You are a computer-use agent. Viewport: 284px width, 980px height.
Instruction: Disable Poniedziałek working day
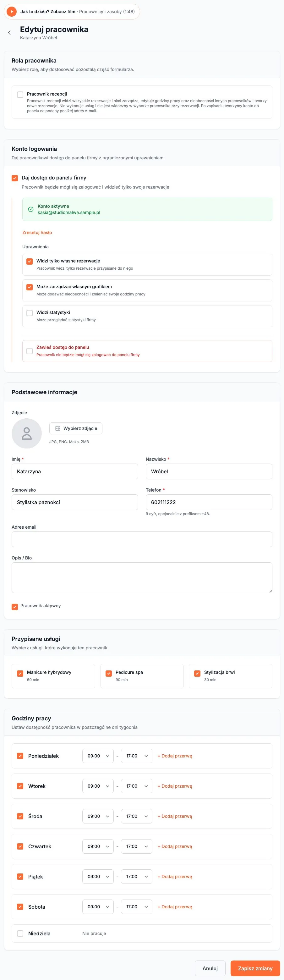pos(20,756)
